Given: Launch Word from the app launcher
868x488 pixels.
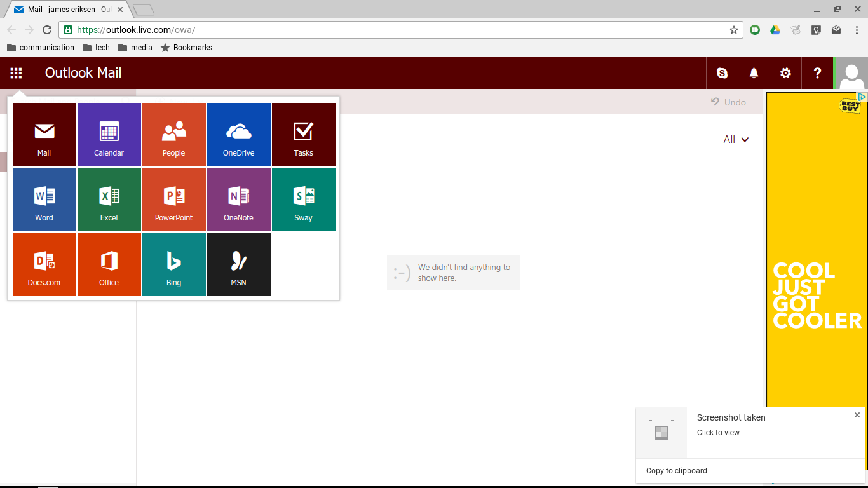Looking at the screenshot, I should click(x=44, y=200).
